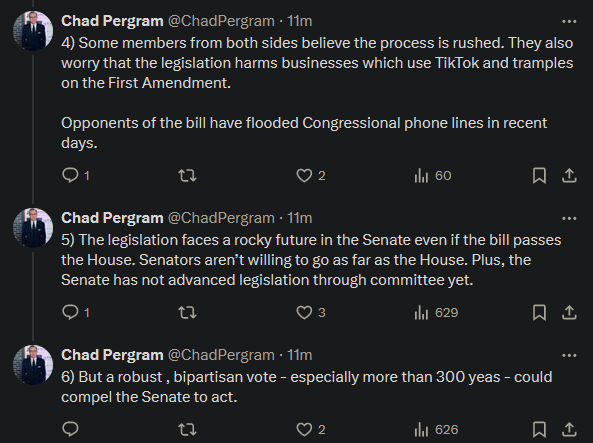Reply to the tweet about 300 yeas

pos(70,429)
